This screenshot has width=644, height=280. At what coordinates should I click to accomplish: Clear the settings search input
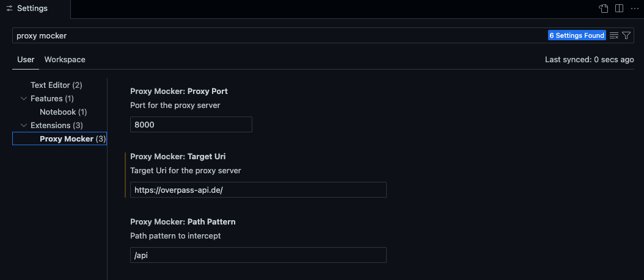coord(614,35)
